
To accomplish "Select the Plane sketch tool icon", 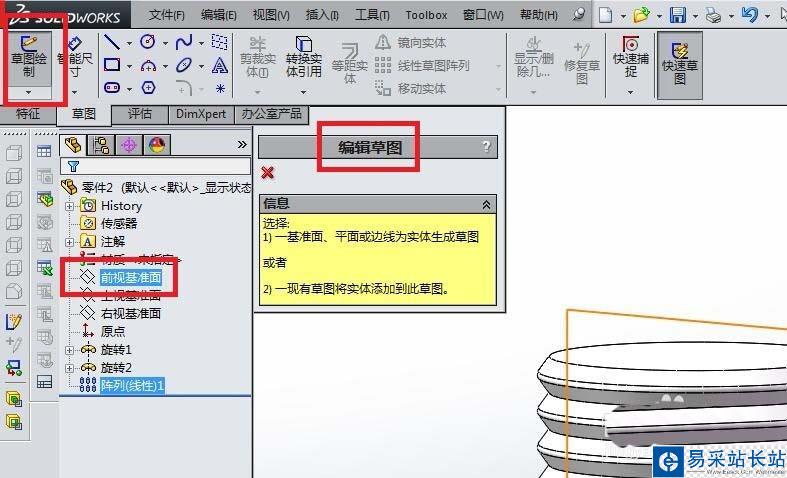I will pyautogui.click(x=219, y=42).
